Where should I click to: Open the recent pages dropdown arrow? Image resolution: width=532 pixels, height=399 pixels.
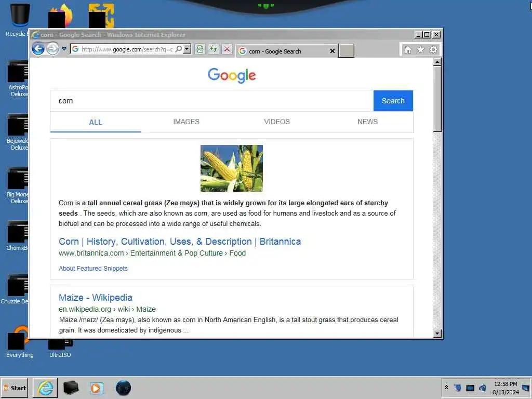click(64, 49)
